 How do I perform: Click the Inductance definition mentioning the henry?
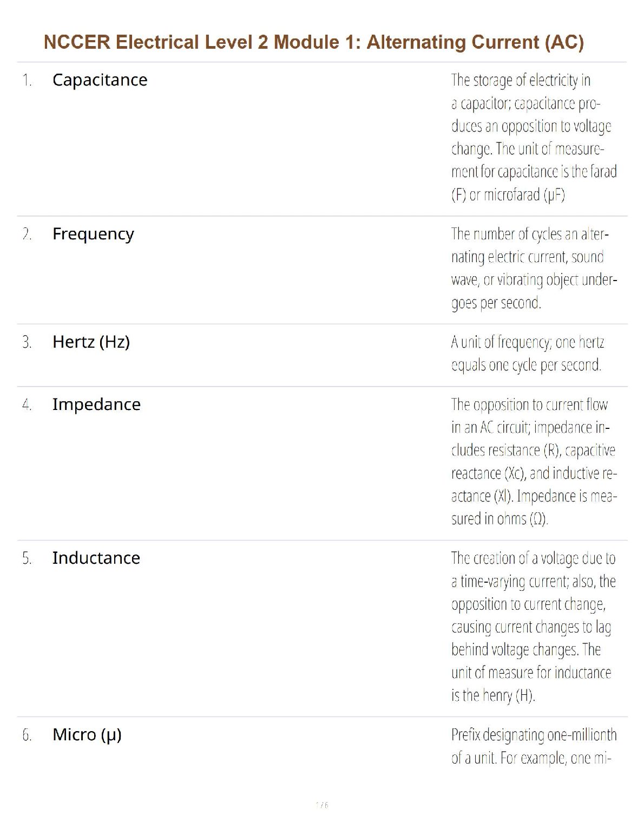click(x=534, y=627)
